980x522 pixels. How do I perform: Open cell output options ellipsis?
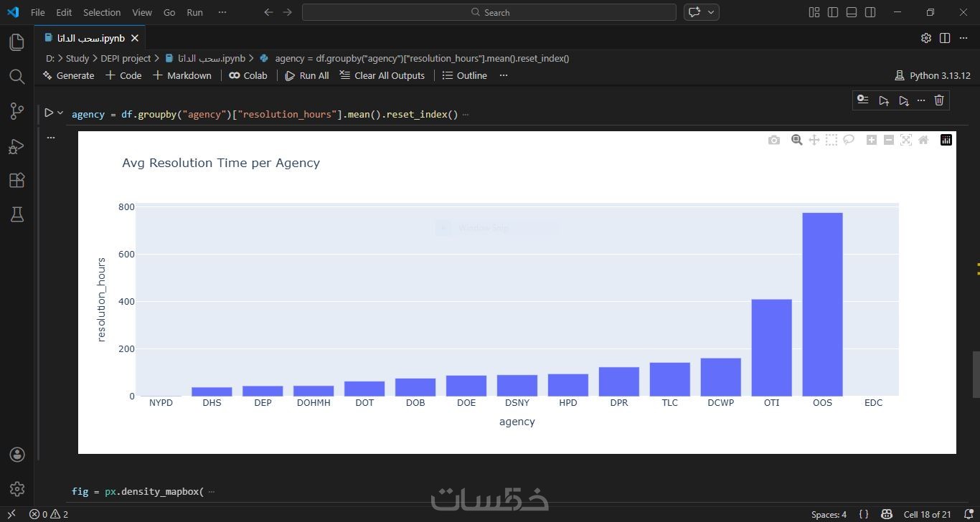(x=50, y=136)
